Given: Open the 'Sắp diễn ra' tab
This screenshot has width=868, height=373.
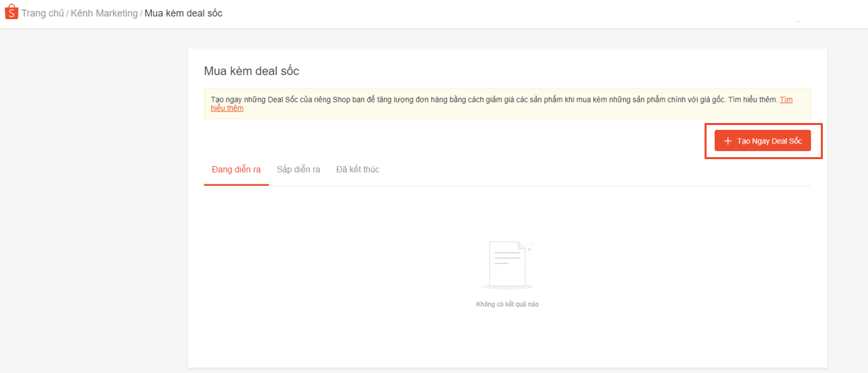Looking at the screenshot, I should [298, 169].
